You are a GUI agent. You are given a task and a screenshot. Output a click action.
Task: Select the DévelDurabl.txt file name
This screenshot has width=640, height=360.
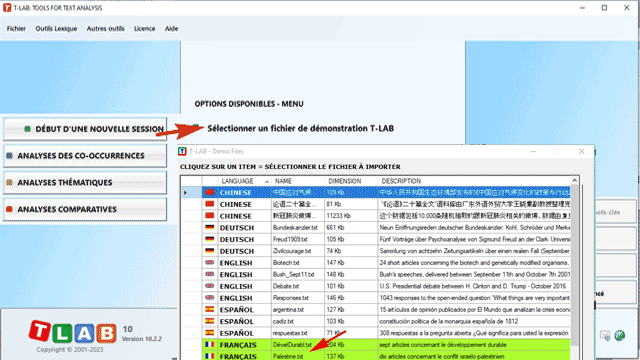[292, 345]
